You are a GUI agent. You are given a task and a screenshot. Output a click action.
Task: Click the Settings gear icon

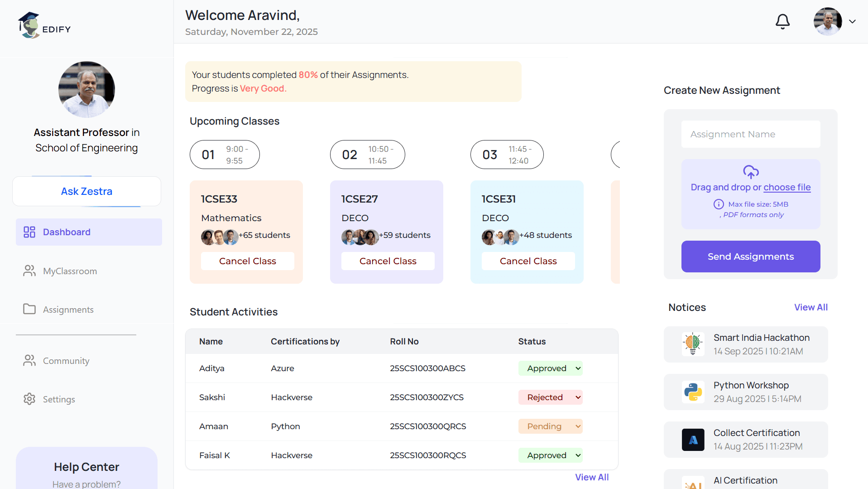tap(29, 399)
